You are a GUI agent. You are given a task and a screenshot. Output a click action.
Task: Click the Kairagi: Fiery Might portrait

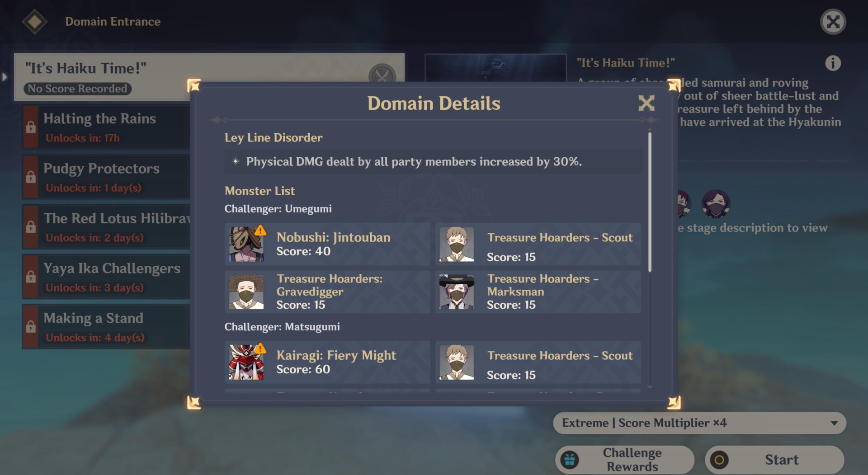click(x=246, y=362)
